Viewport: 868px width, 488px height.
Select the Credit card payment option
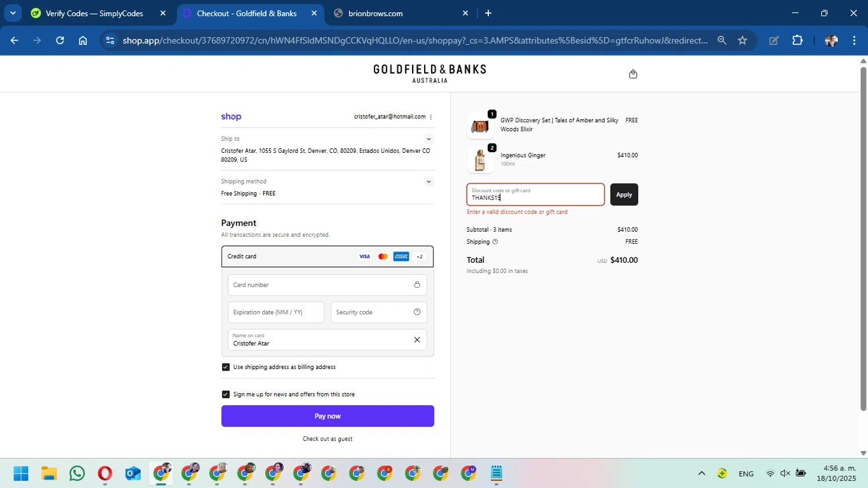click(328, 256)
